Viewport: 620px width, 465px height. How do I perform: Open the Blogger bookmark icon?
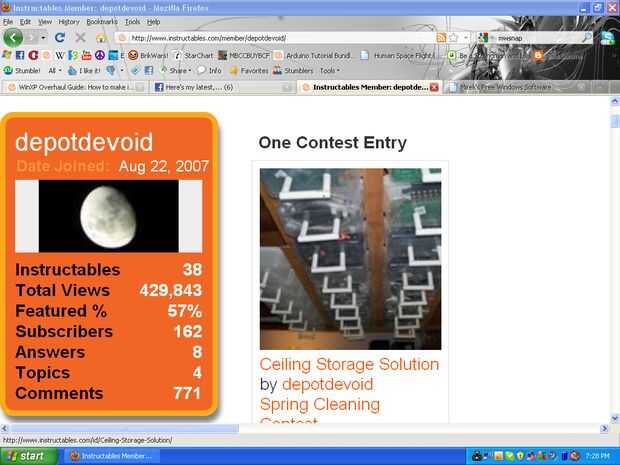tap(538, 55)
